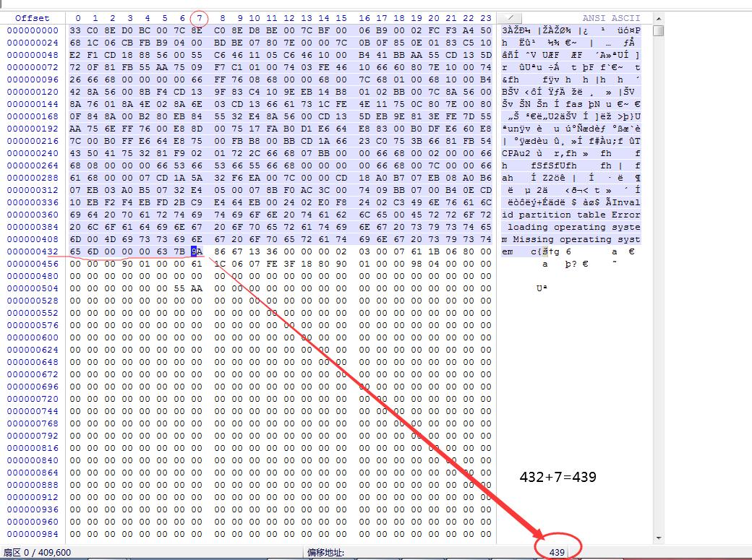Click offset row 000000840
The width and height of the screenshot is (752, 560).
pos(33,460)
